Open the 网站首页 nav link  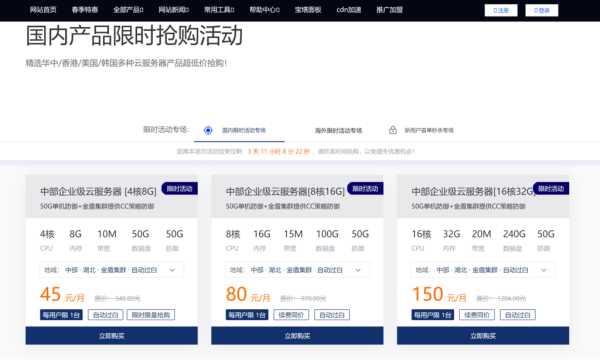(43, 10)
